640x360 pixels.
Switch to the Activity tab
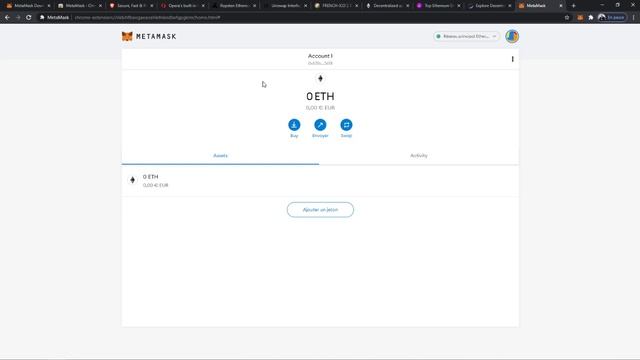(419, 156)
